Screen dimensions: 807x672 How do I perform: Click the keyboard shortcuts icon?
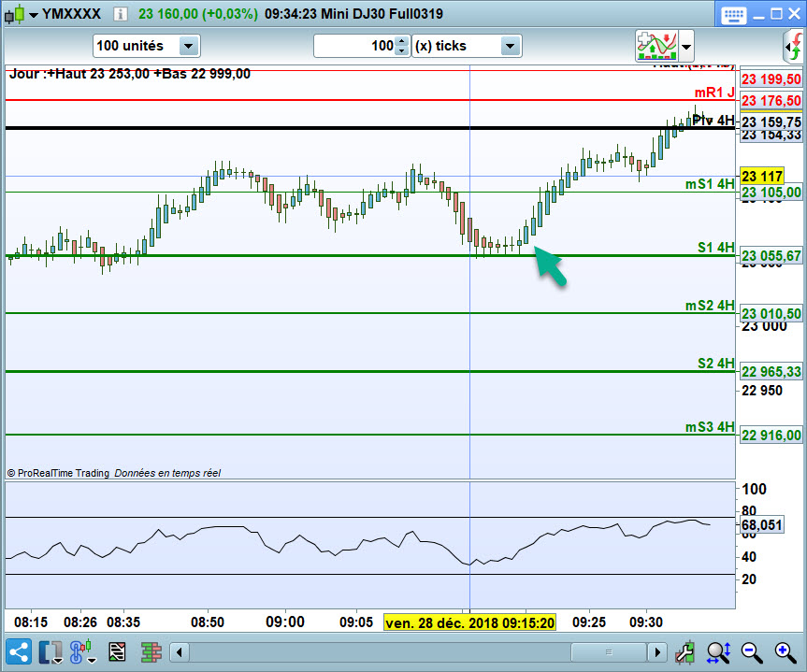(x=733, y=14)
